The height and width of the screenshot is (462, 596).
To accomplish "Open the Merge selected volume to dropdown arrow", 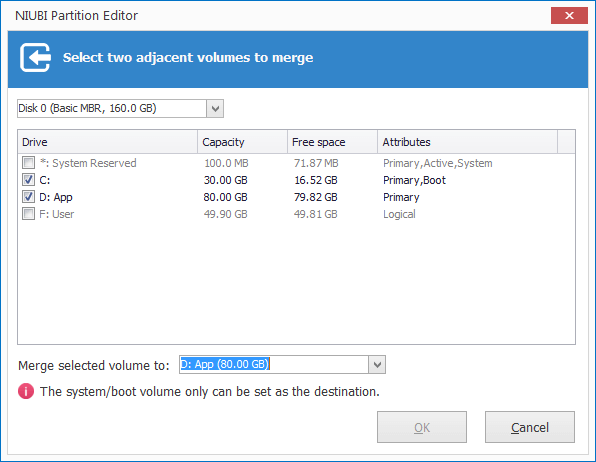I will 377,365.
